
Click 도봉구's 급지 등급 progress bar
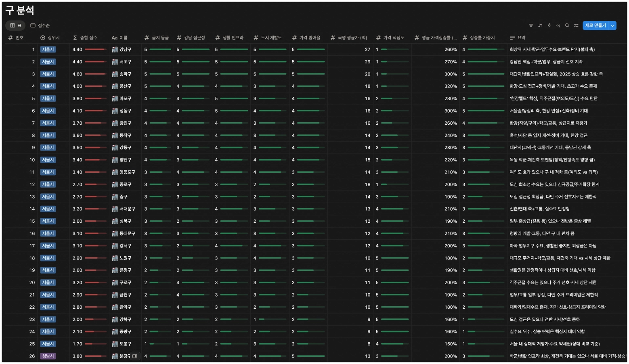[x=160, y=344]
